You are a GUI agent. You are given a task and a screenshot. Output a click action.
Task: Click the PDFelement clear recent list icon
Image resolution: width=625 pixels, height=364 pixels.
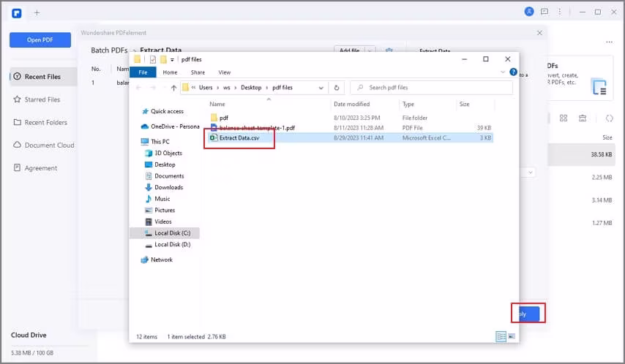[583, 118]
